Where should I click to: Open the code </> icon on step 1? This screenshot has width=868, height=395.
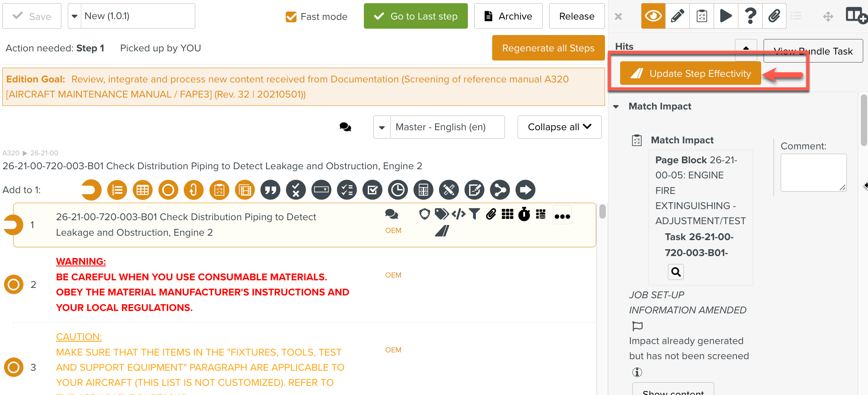point(458,214)
